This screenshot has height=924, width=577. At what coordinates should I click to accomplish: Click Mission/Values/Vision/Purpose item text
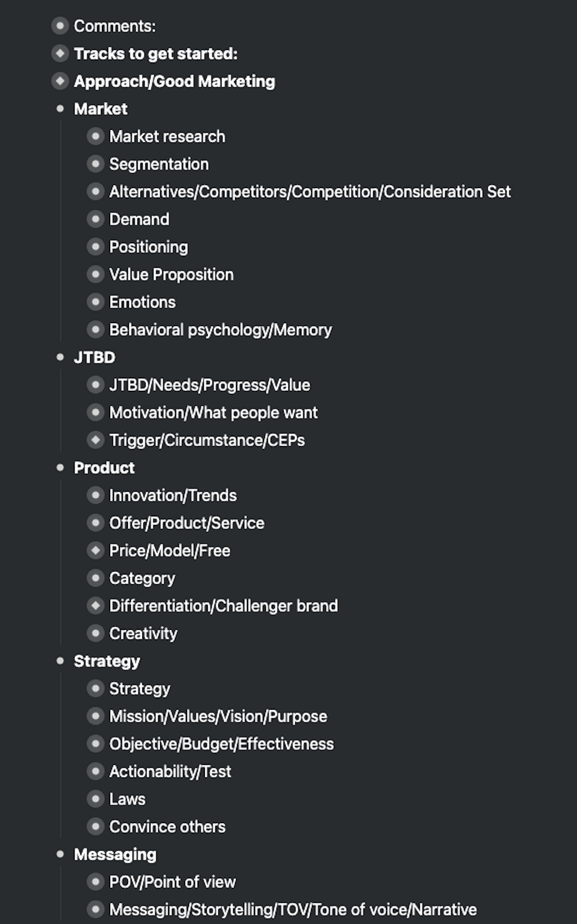pyautogui.click(x=218, y=716)
